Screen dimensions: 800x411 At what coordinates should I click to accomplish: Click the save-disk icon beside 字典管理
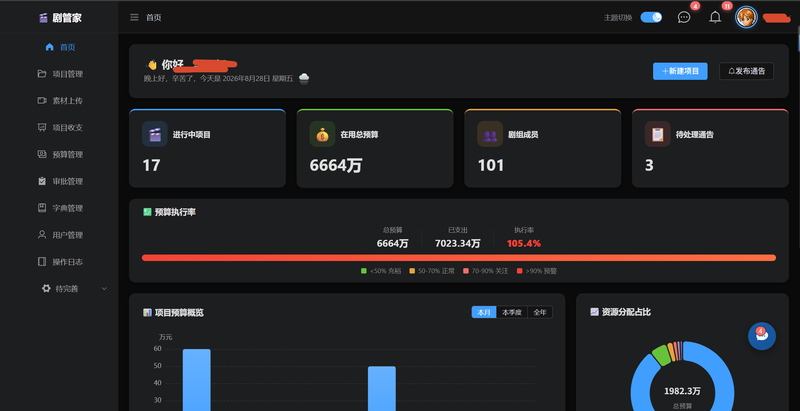[x=42, y=208]
